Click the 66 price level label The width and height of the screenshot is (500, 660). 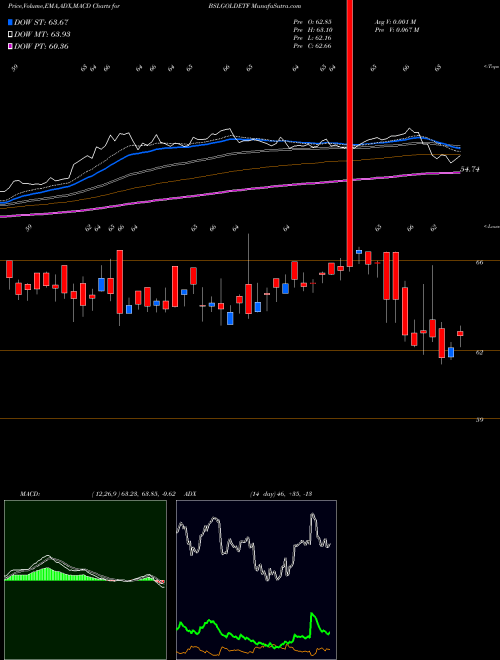[479, 263]
